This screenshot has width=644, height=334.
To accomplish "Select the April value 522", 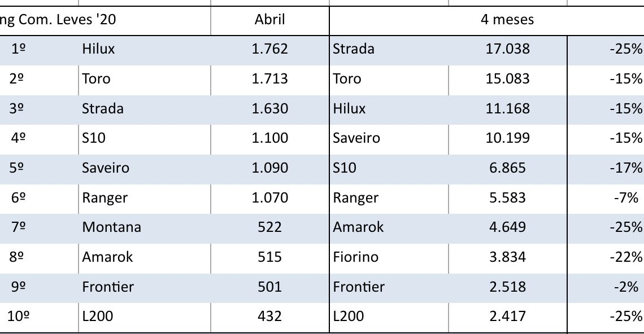I will 269,227.
